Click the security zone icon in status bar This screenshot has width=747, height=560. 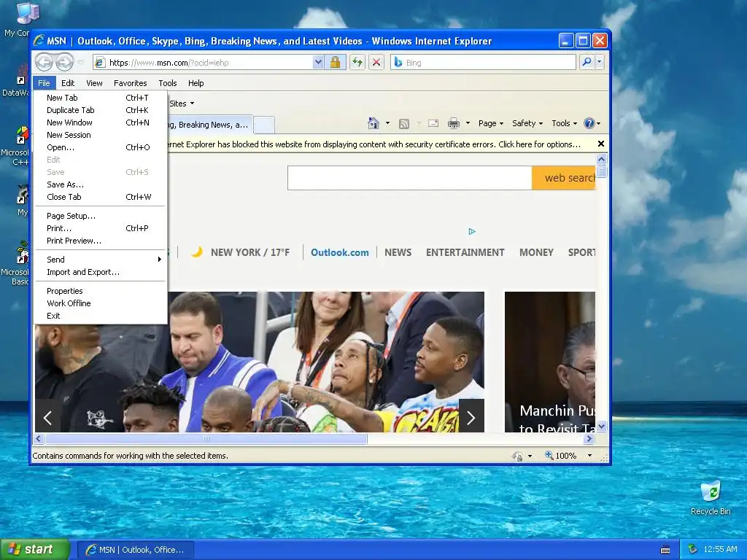coord(517,456)
